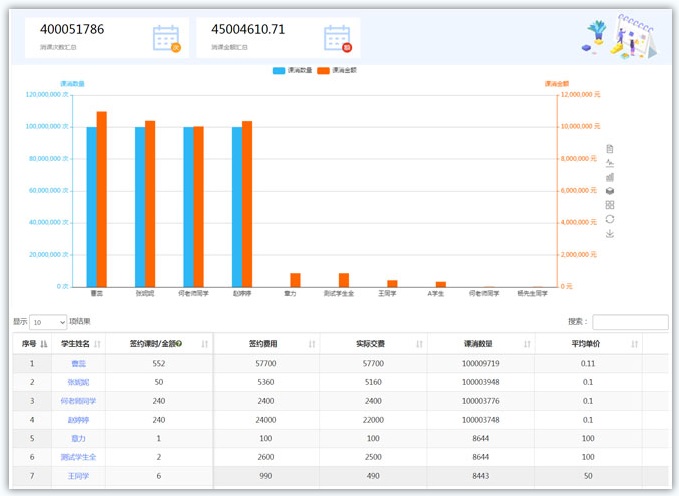Toggle the 课消数量 legend series
The height and width of the screenshot is (496, 679).
[294, 71]
